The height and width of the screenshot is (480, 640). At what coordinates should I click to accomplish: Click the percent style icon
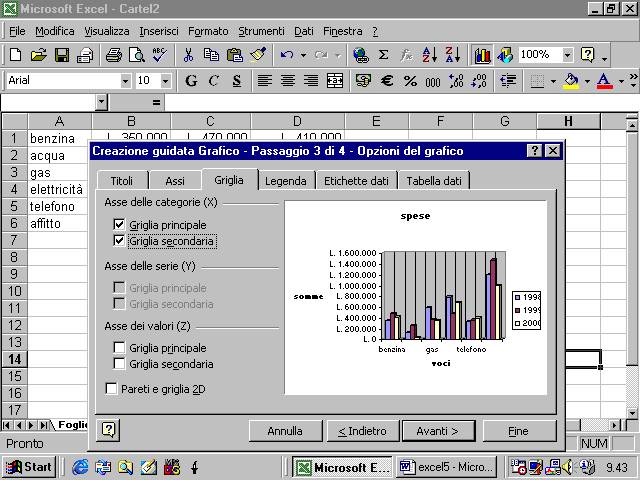pyautogui.click(x=410, y=81)
